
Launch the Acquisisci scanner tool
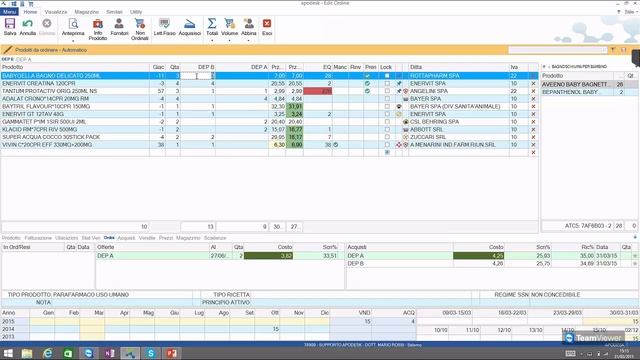tap(189, 27)
